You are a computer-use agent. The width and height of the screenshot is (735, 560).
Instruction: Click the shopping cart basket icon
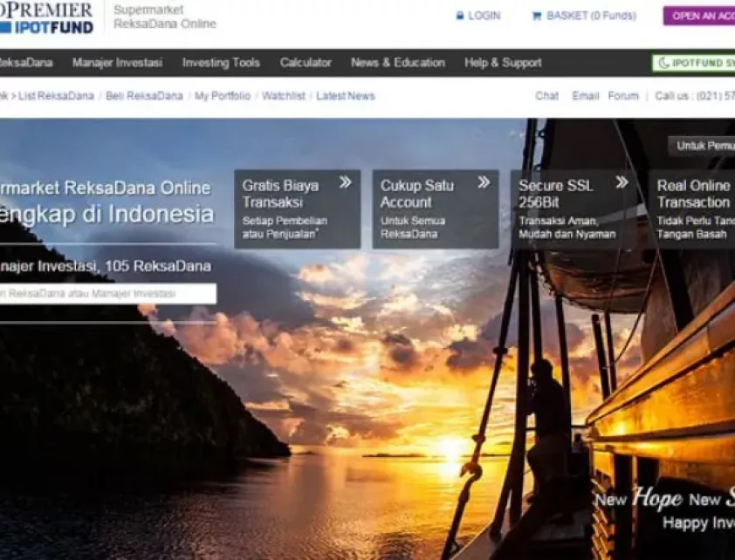[x=536, y=16]
